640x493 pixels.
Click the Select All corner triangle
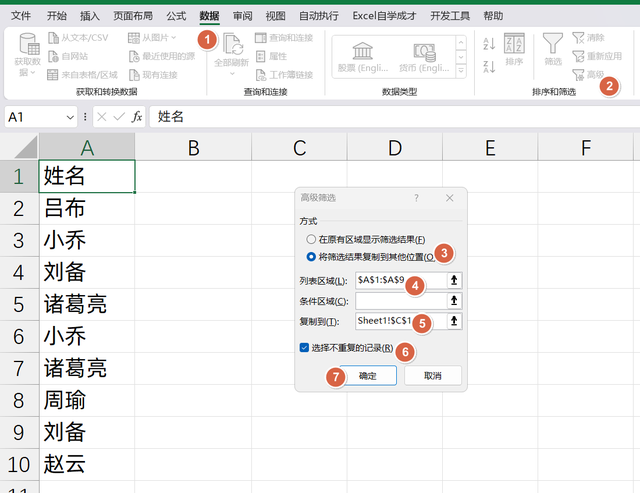(26, 147)
